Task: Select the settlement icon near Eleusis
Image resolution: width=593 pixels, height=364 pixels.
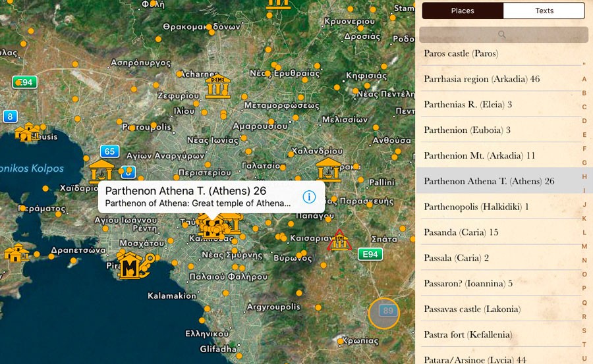Action: coord(28,132)
